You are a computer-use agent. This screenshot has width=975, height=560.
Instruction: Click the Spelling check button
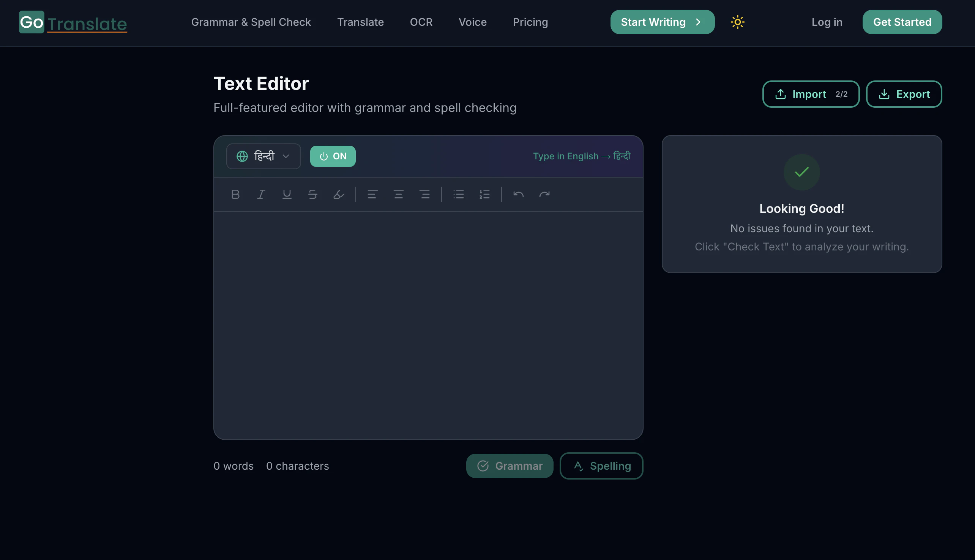coord(601,466)
